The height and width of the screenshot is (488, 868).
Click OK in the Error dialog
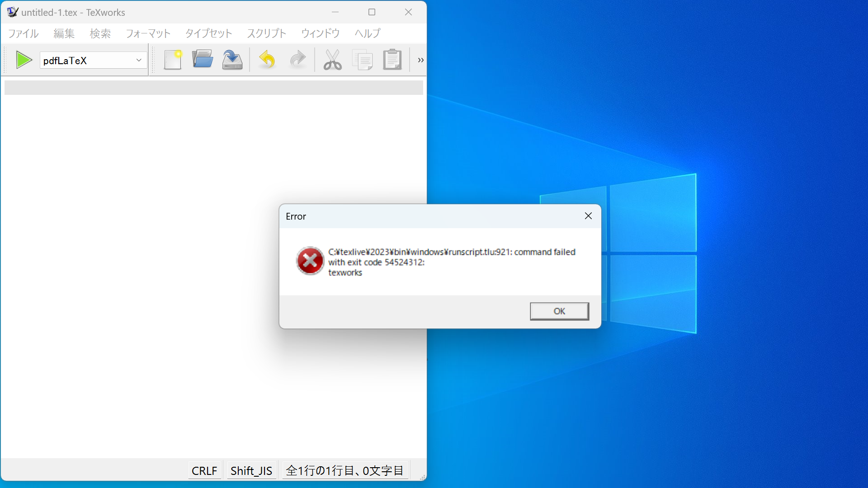[559, 311]
